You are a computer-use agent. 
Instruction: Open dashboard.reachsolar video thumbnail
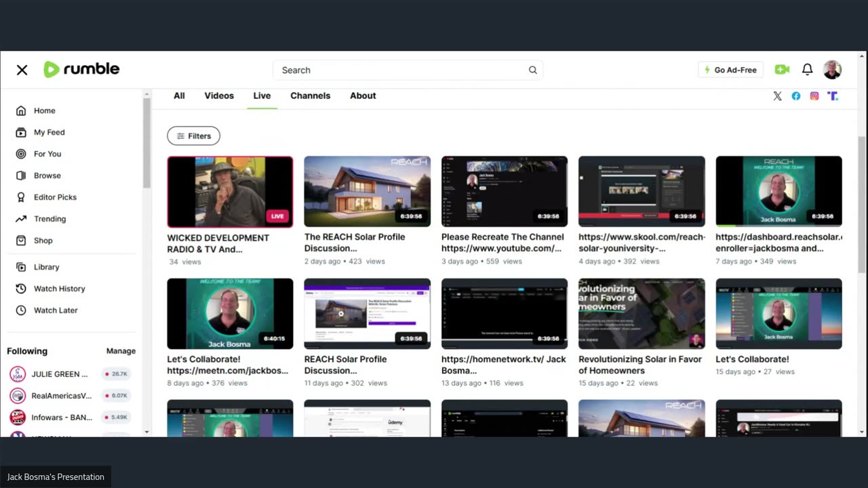[778, 192]
